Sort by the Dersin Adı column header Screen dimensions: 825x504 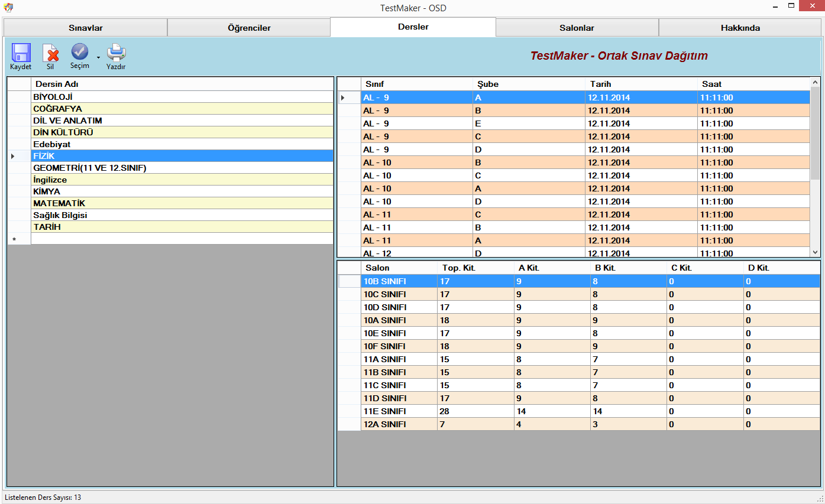point(182,84)
